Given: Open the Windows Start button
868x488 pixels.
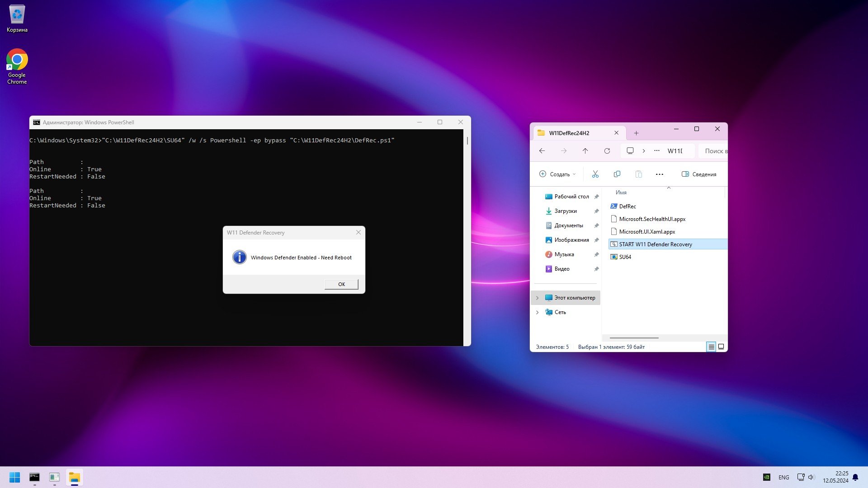Looking at the screenshot, I should (x=14, y=477).
